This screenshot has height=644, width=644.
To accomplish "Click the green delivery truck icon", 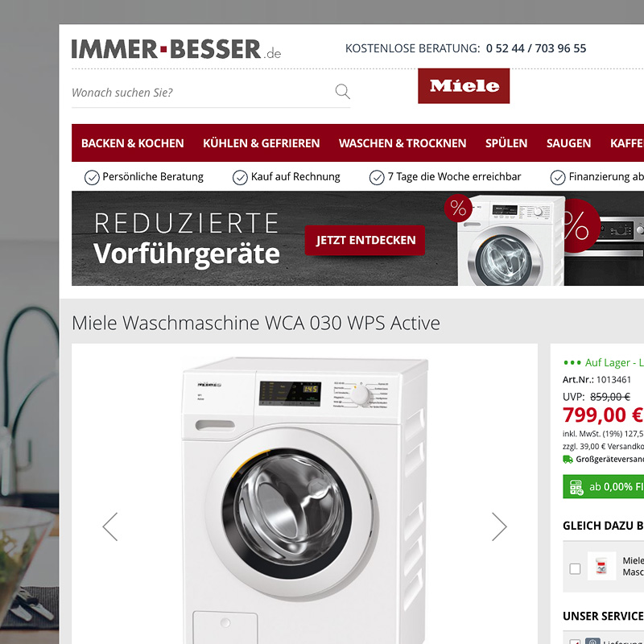I will (568, 459).
